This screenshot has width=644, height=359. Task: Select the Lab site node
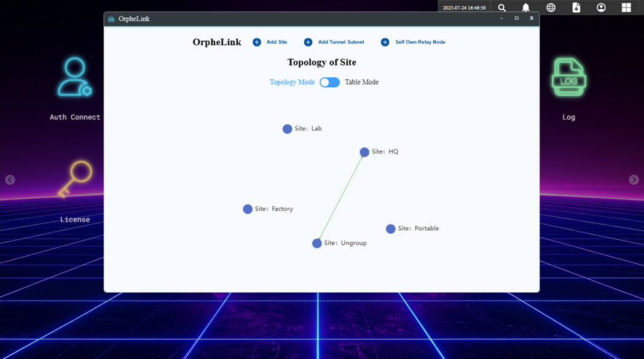(x=287, y=129)
